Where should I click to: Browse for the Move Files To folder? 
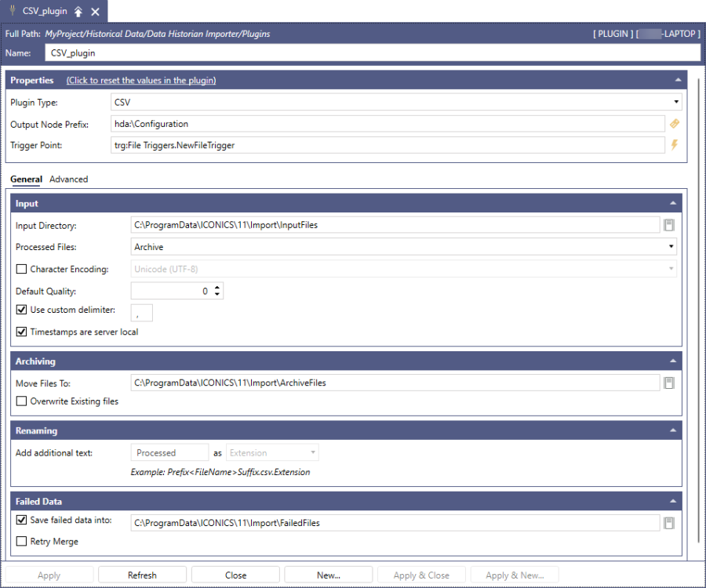(x=669, y=383)
